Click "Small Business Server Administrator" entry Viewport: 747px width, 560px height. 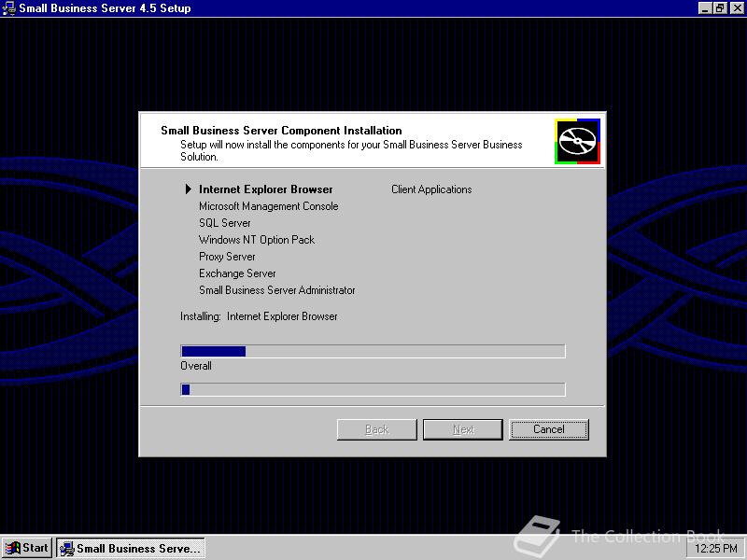(276, 290)
